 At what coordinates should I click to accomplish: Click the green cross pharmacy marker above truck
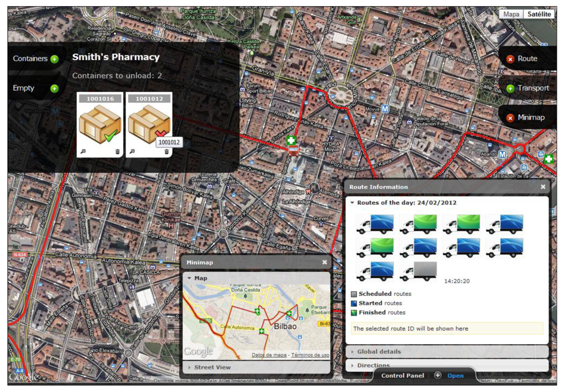coord(291,141)
